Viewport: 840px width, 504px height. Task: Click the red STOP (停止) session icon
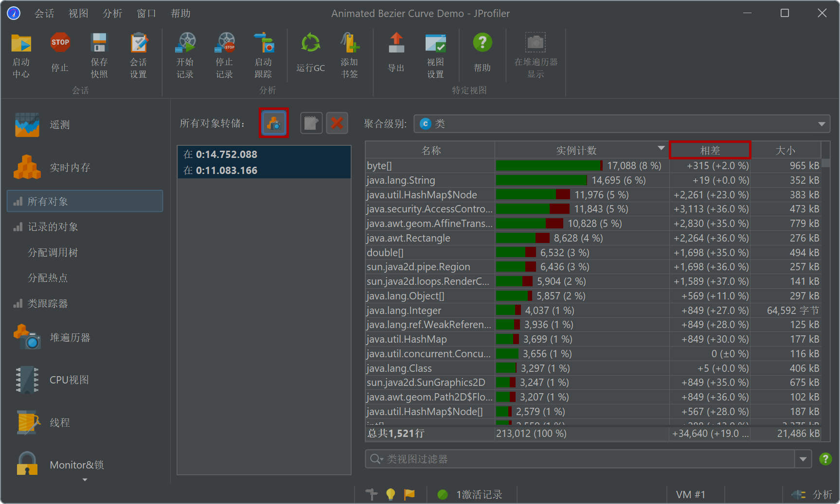(x=60, y=42)
